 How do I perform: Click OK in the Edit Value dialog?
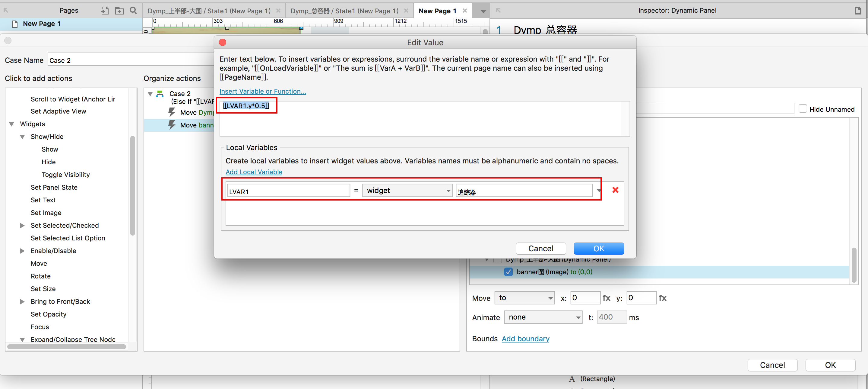click(x=598, y=249)
